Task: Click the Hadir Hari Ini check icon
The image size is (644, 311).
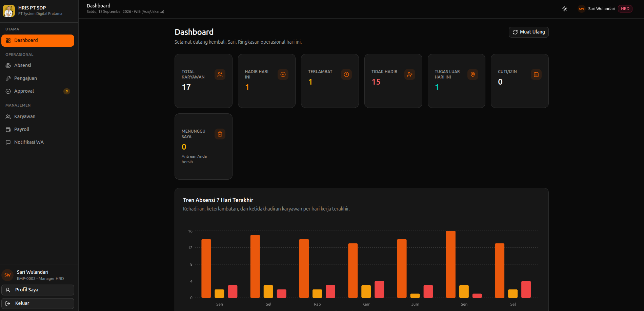Action: click(283, 74)
